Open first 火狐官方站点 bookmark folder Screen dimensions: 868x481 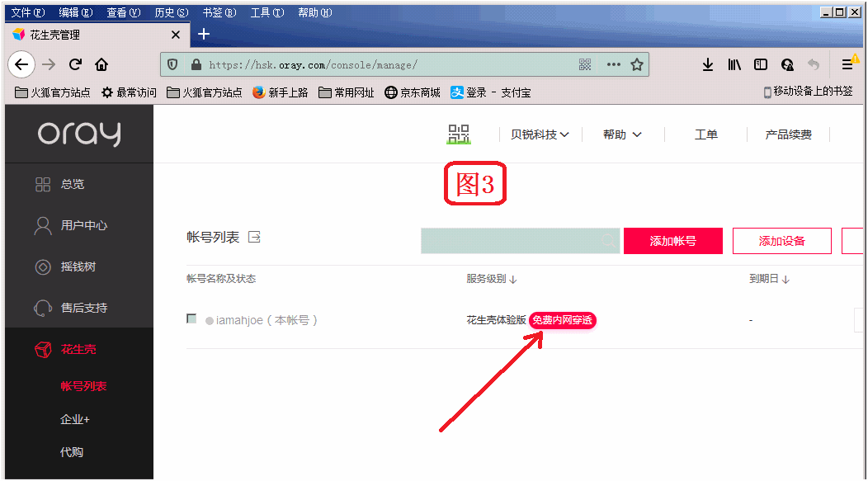[x=53, y=92]
